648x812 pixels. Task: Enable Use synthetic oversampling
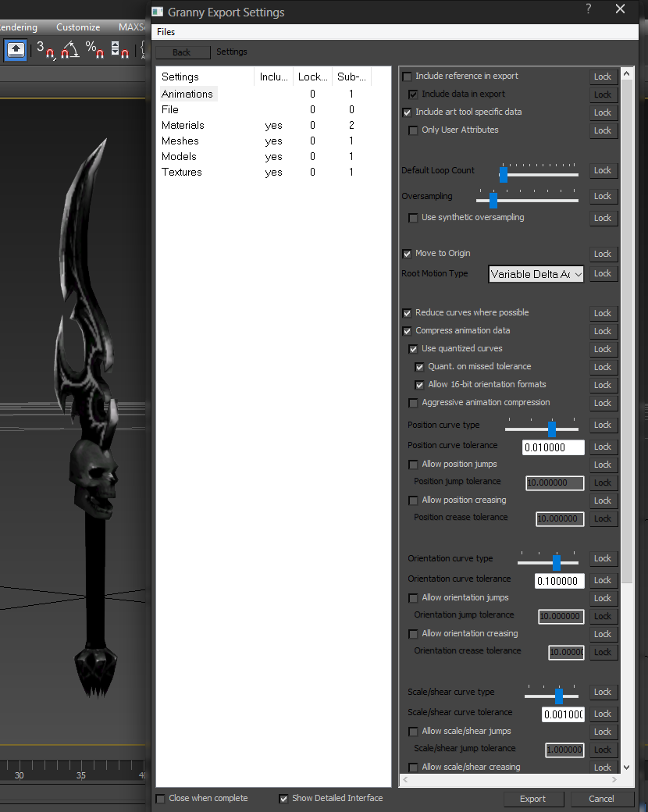pyautogui.click(x=413, y=218)
